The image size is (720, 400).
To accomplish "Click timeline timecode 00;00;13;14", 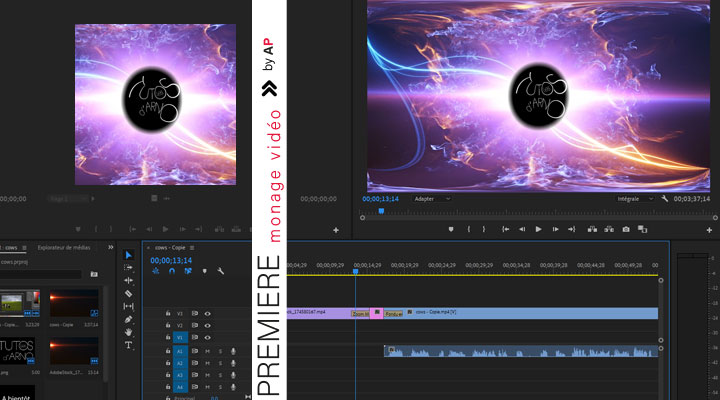I will (x=171, y=260).
